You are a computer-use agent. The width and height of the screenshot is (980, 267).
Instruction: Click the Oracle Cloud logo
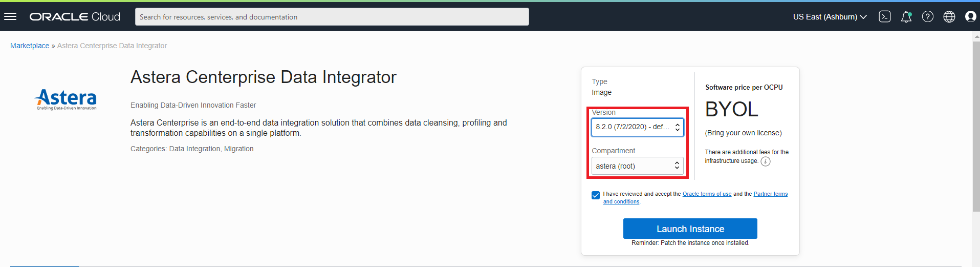(75, 16)
